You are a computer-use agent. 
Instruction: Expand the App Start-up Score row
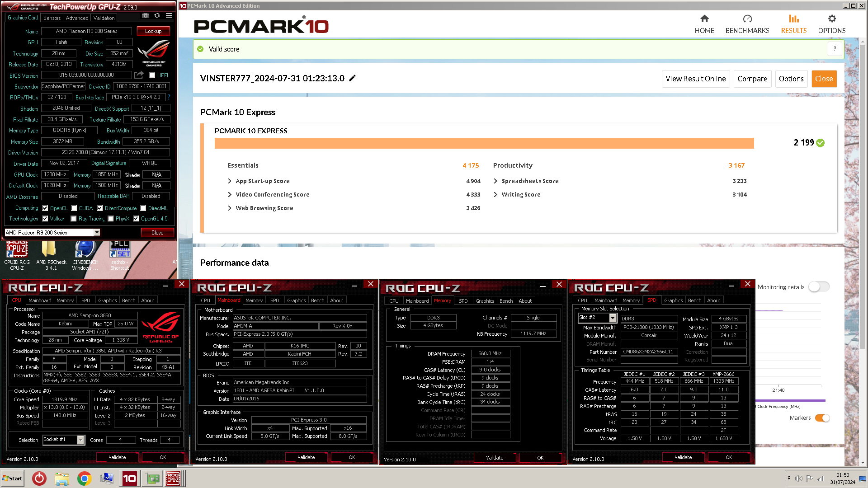click(230, 181)
